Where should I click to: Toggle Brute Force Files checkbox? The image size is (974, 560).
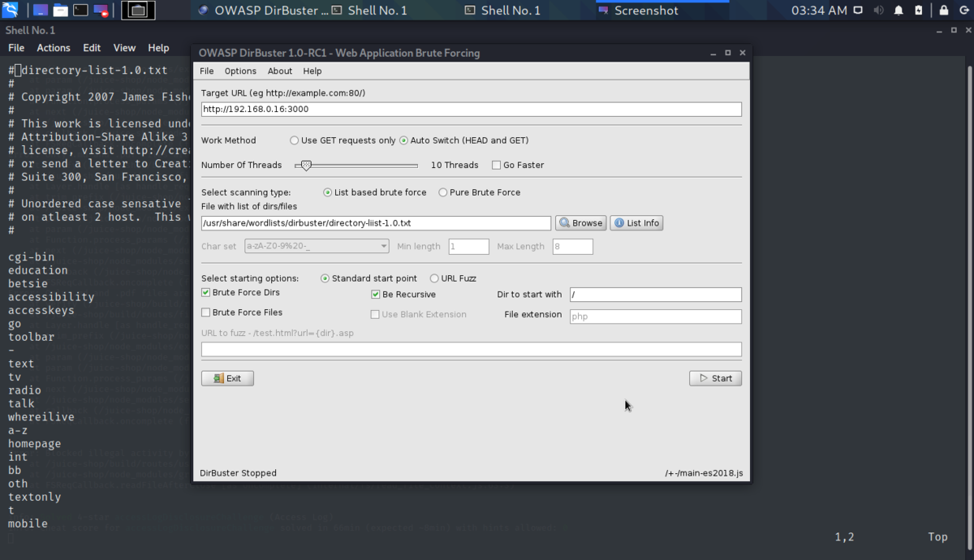[x=206, y=312]
